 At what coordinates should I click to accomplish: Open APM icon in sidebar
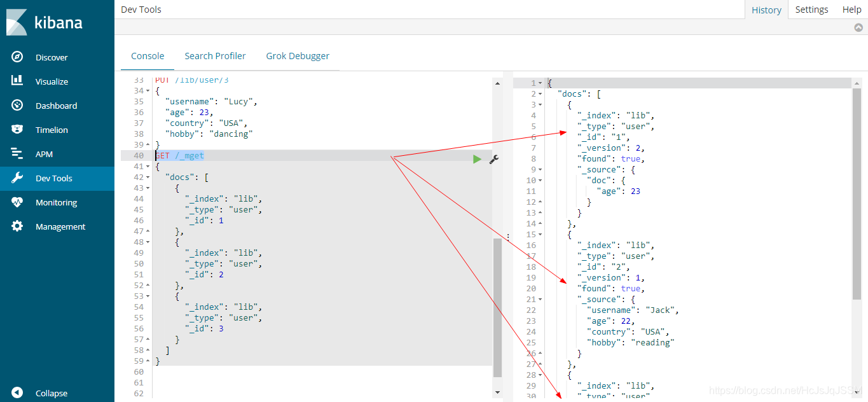coord(17,153)
